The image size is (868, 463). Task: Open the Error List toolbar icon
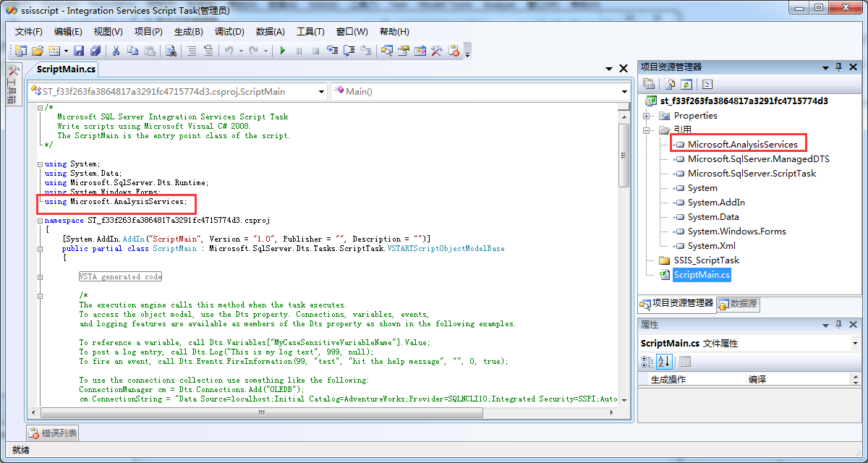click(454, 51)
